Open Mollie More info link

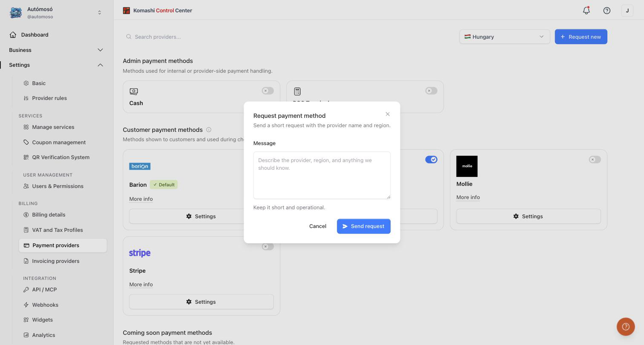click(468, 197)
